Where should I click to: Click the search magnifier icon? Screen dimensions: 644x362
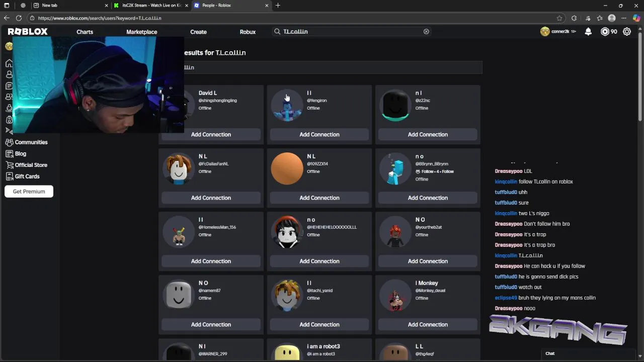277,32
